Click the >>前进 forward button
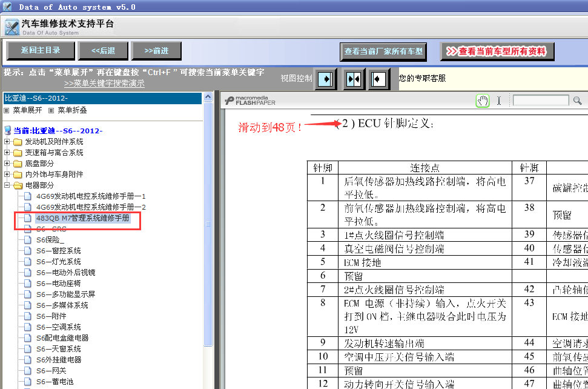The image size is (588, 389). (x=156, y=51)
